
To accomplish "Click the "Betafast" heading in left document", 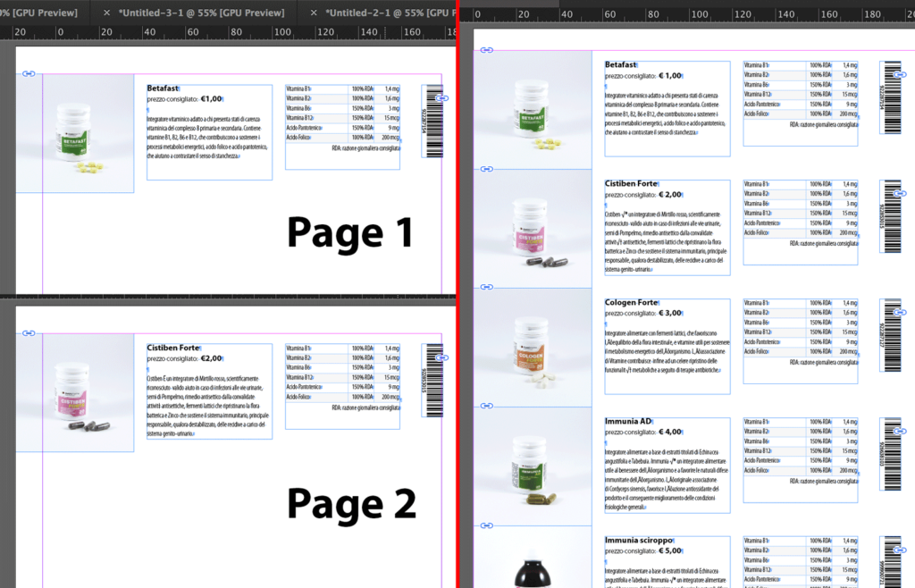I will [x=163, y=88].
